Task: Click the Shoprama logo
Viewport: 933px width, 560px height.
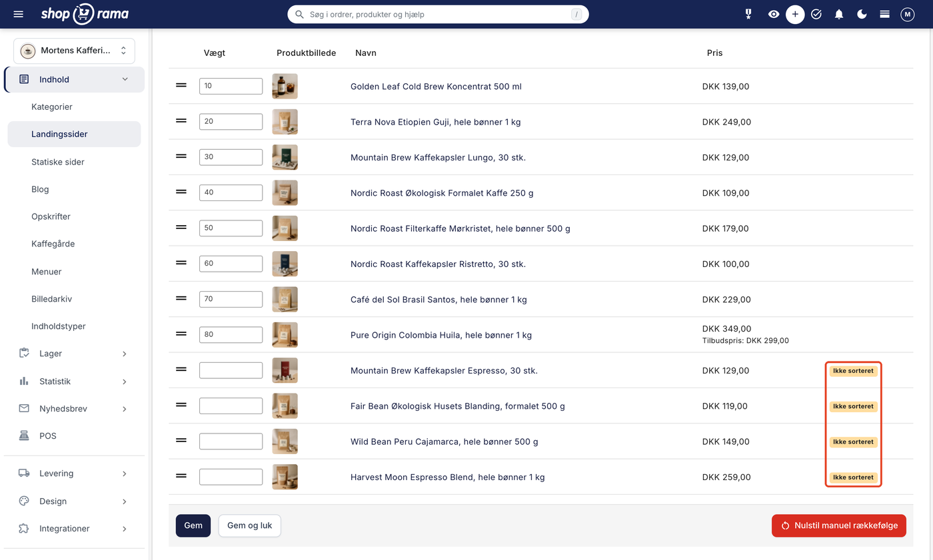Action: coord(85,14)
